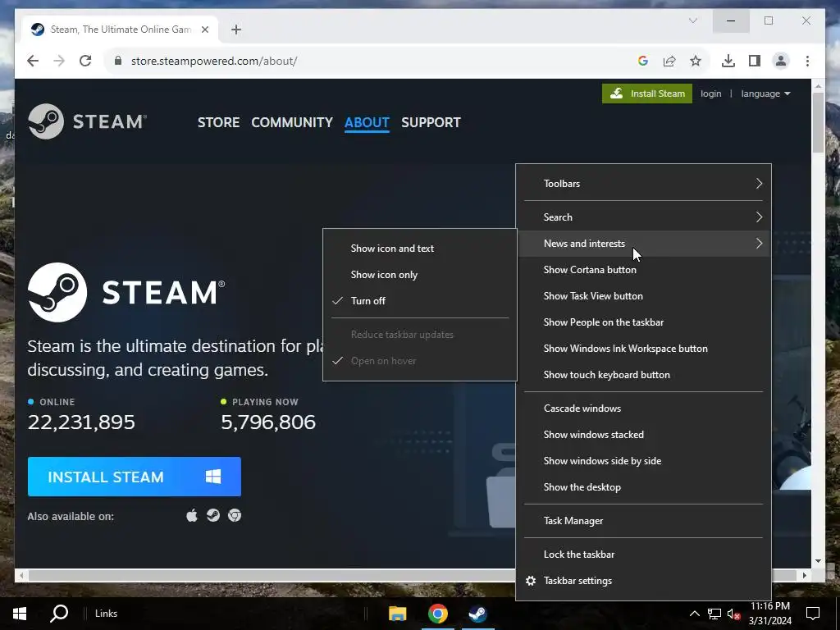840x630 pixels.
Task: Open Chrome downloads icon
Action: pos(728,61)
